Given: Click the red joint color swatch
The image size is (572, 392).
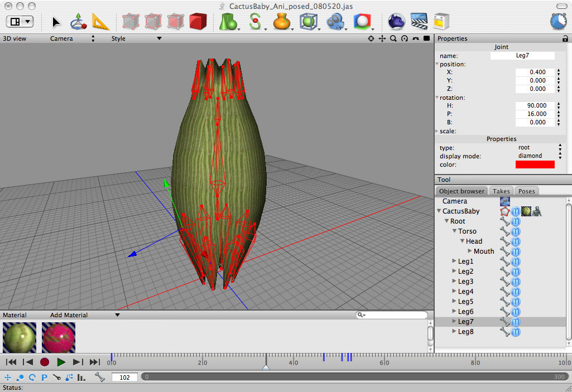Looking at the screenshot, I should 535,164.
